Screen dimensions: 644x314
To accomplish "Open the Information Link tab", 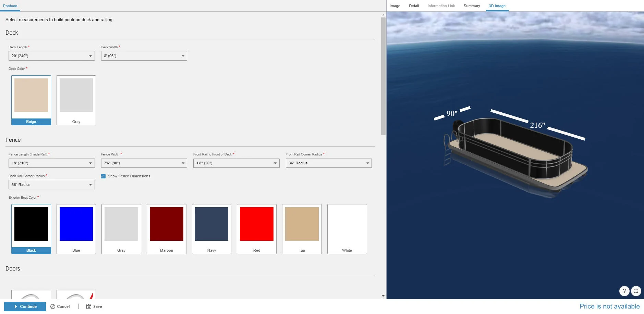I will [441, 6].
